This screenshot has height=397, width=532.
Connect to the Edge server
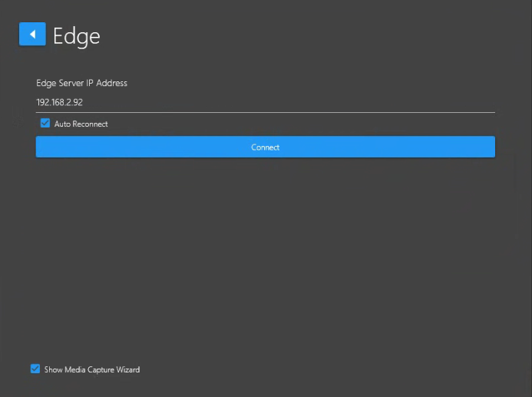pyautogui.click(x=265, y=147)
